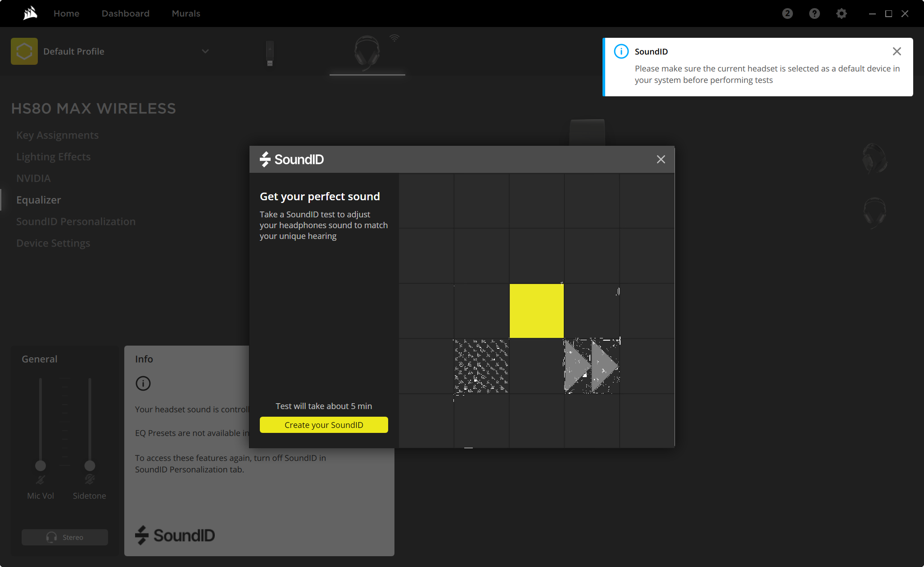Image resolution: width=924 pixels, height=567 pixels.
Task: Maximize the iCUE window
Action: click(x=888, y=13)
